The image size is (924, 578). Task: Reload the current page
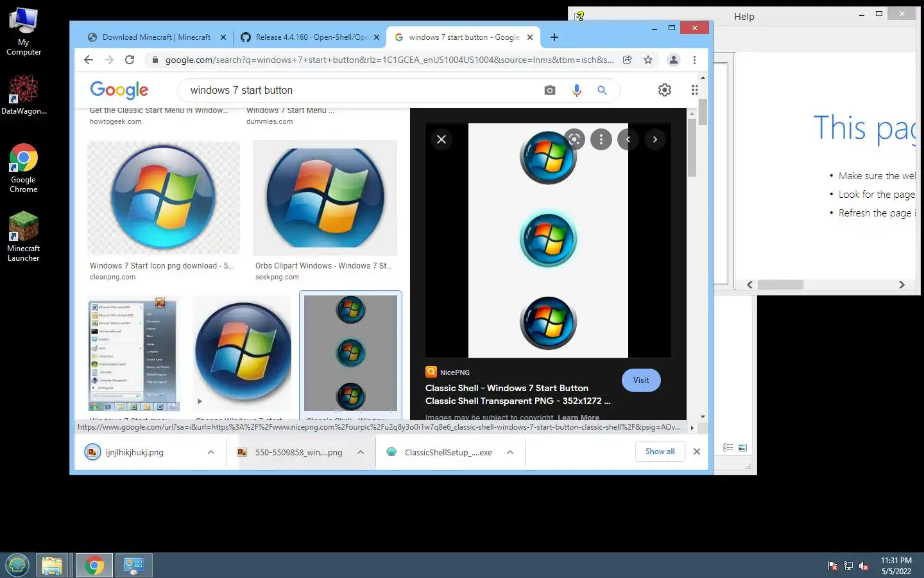click(130, 60)
